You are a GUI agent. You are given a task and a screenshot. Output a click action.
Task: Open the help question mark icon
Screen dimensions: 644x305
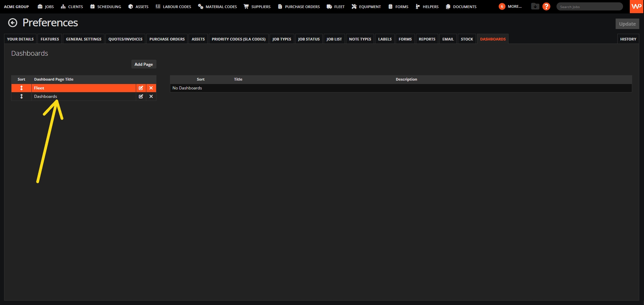pyautogui.click(x=546, y=6)
